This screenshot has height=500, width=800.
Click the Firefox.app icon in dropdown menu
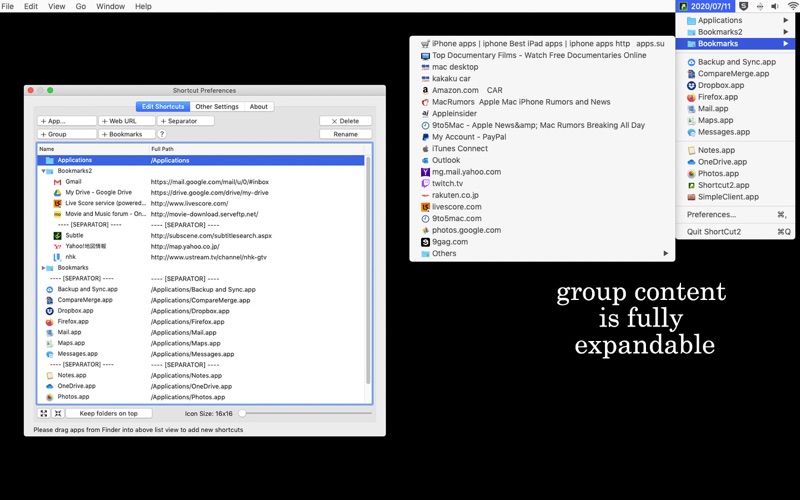tap(691, 97)
